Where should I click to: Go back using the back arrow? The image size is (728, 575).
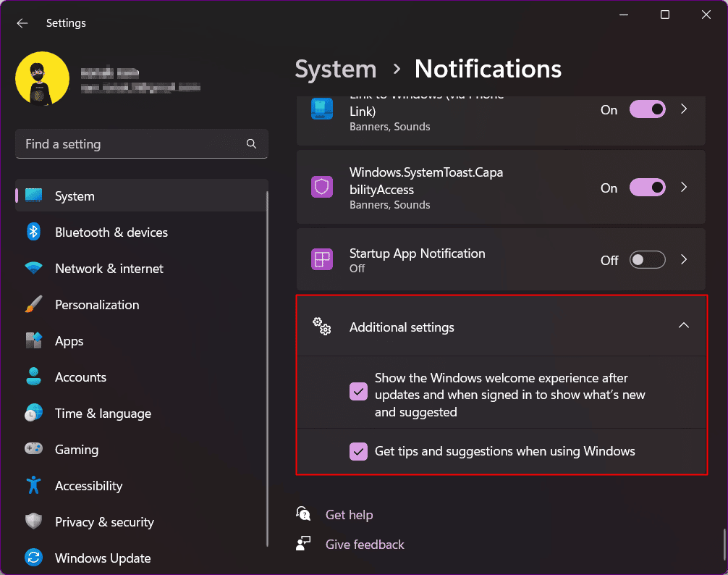22,23
